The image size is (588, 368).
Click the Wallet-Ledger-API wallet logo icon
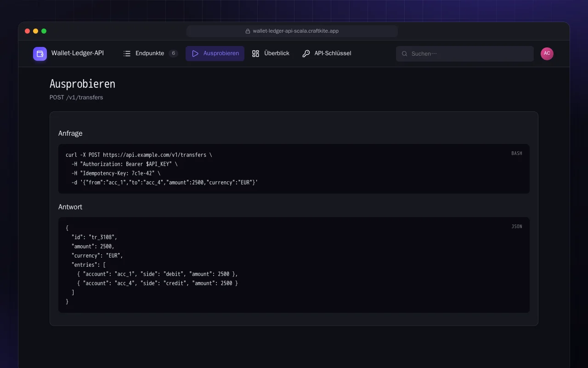(x=40, y=54)
